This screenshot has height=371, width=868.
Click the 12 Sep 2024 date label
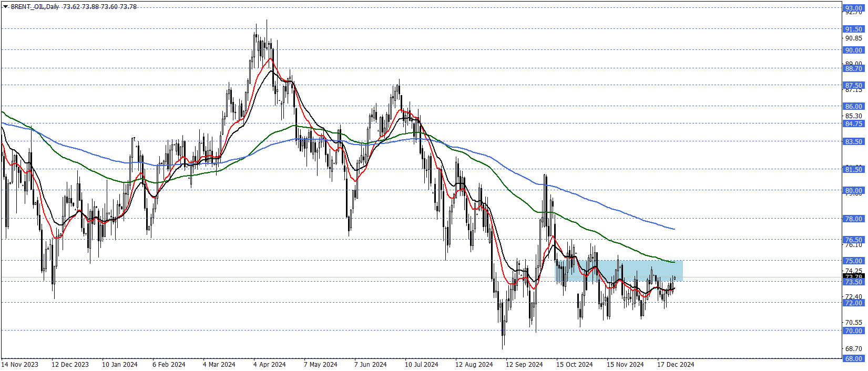(x=524, y=364)
